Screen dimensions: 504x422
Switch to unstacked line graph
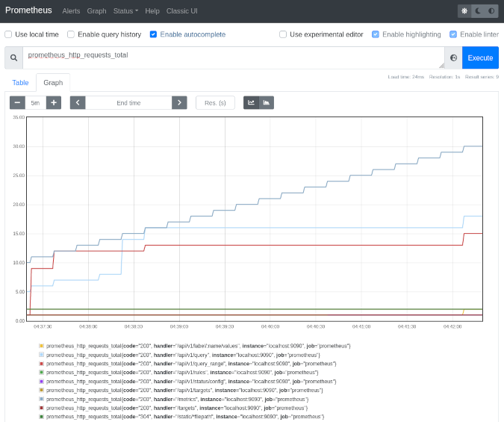(x=251, y=103)
